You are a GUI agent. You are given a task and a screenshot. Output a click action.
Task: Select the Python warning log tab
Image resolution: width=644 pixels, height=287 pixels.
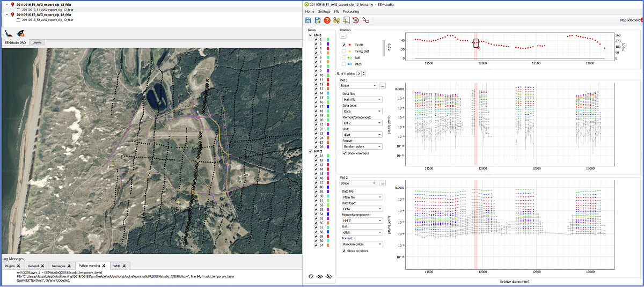(x=92, y=266)
